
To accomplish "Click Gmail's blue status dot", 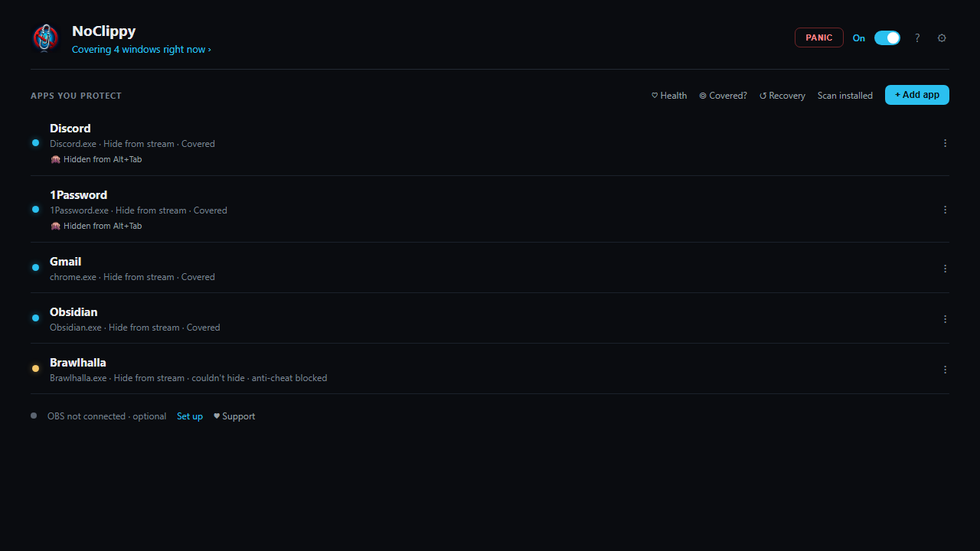I will point(35,268).
